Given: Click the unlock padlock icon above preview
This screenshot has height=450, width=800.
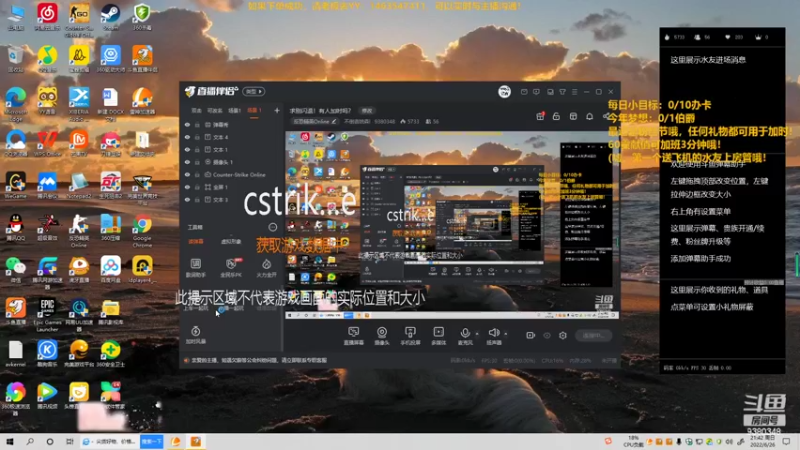Looking at the screenshot, I should coord(556,116).
